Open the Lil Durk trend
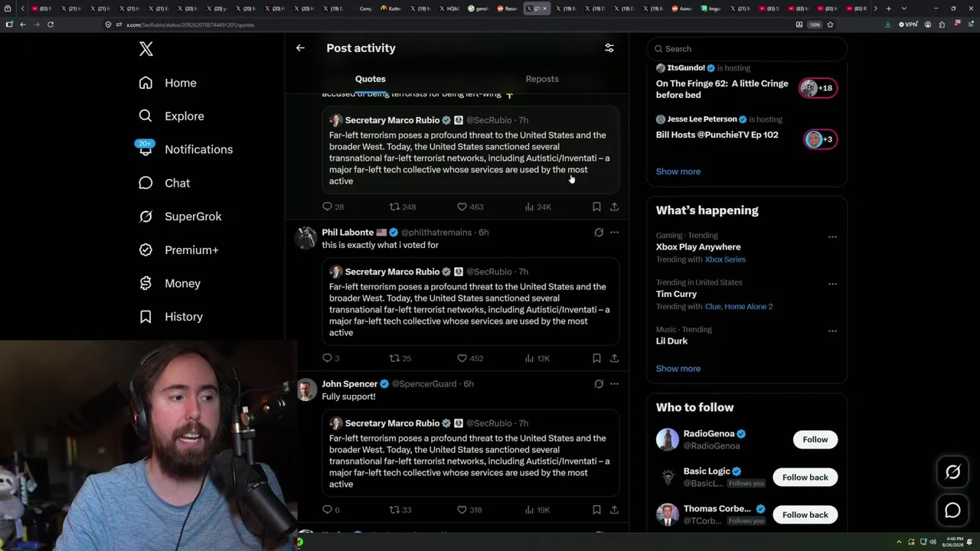The height and width of the screenshot is (551, 980). pos(671,341)
